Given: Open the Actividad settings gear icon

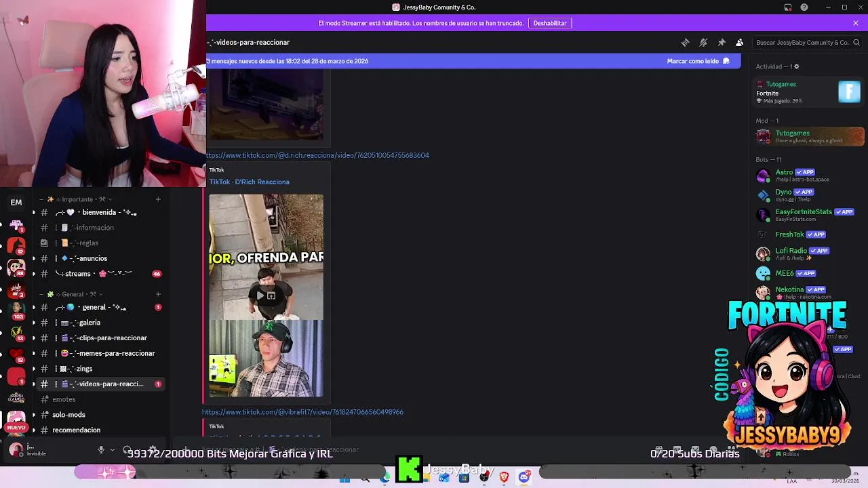Looking at the screenshot, I should [797, 66].
